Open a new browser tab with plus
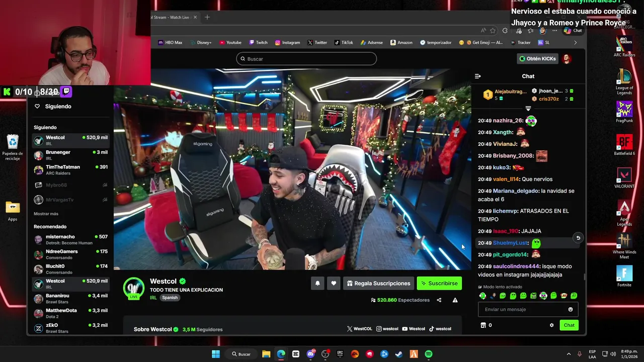The height and width of the screenshot is (362, 644). (207, 17)
